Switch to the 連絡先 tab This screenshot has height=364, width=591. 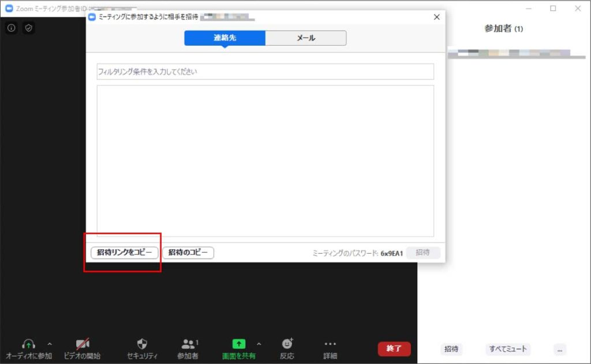click(225, 38)
